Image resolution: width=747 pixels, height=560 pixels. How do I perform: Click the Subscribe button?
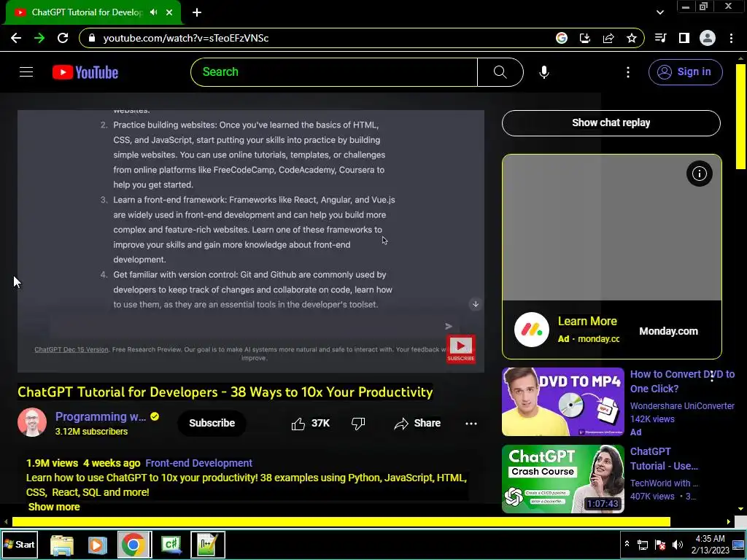(x=212, y=423)
